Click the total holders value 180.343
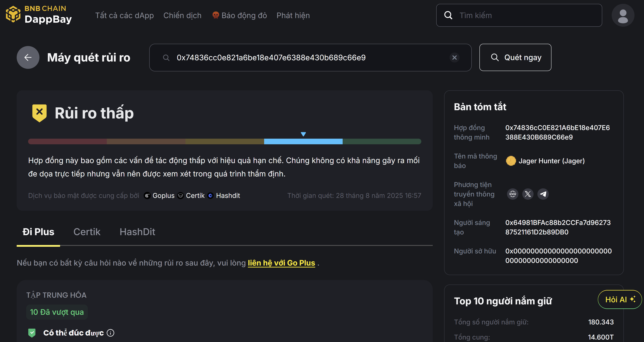Viewport: 644px width, 342px height. tap(601, 322)
